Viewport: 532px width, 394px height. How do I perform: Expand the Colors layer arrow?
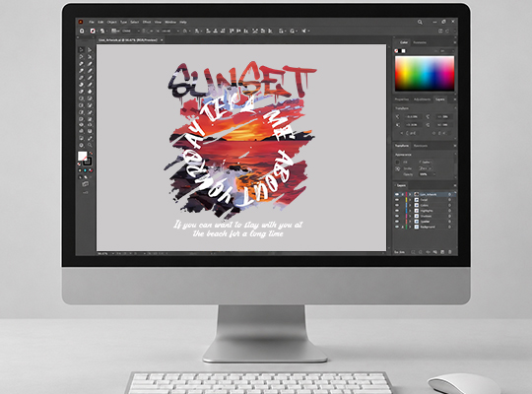coord(410,205)
